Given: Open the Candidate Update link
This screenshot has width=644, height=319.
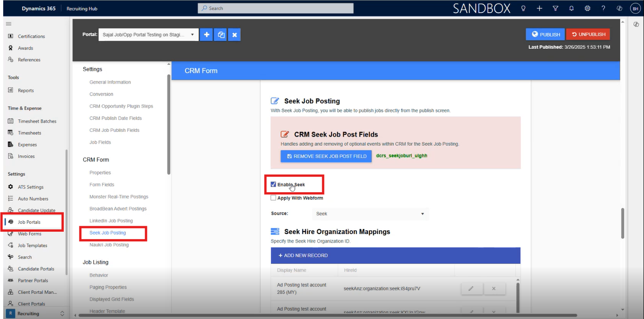Looking at the screenshot, I should pyautogui.click(x=37, y=211).
